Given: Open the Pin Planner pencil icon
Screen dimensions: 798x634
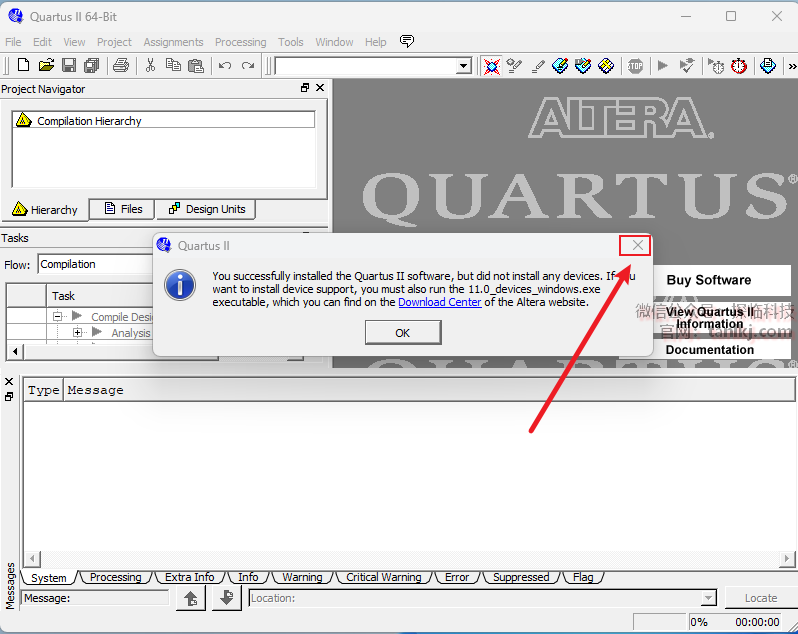Looking at the screenshot, I should (x=537, y=66).
